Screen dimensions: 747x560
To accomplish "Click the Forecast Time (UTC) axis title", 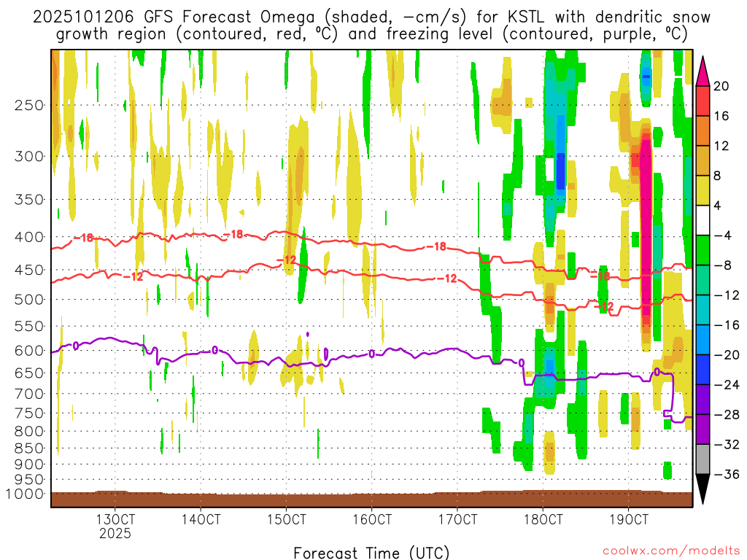I will [371, 551].
